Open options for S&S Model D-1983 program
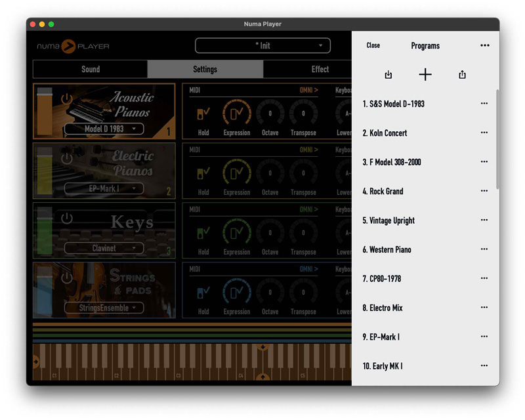Viewport: 525px width, 420px height. pyautogui.click(x=484, y=104)
